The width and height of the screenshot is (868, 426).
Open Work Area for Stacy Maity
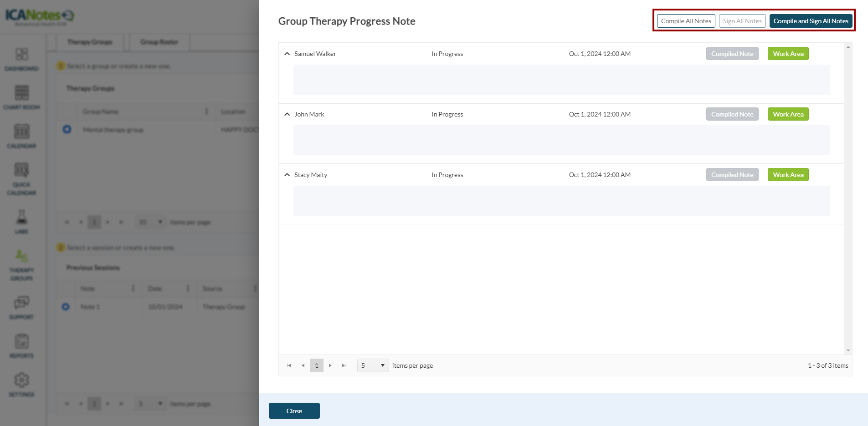pyautogui.click(x=788, y=175)
